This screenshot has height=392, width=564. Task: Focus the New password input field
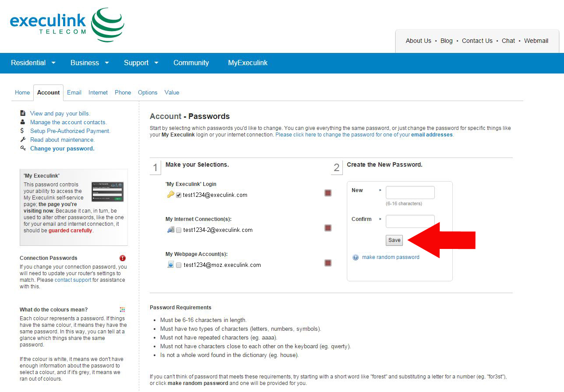(410, 192)
